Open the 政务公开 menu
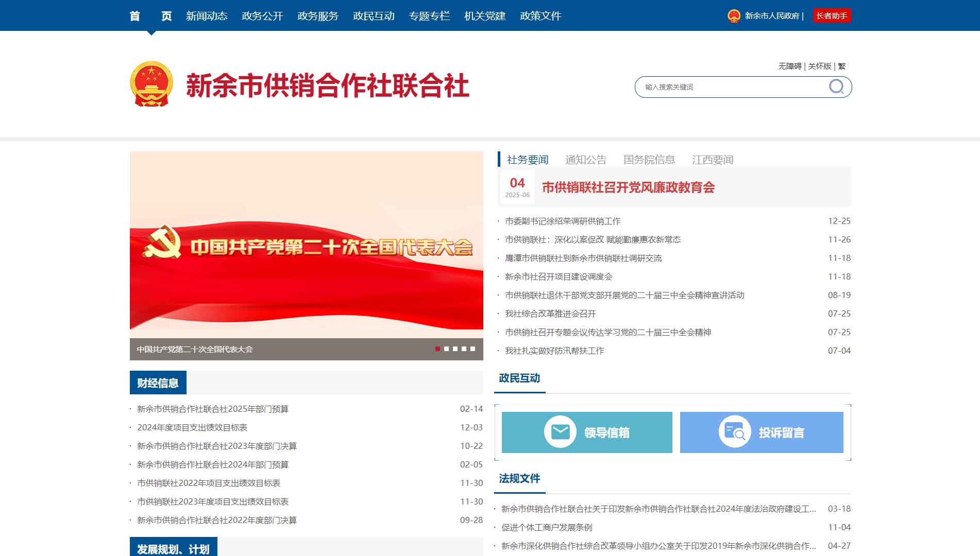Viewport: 980px width, 556px height. tap(262, 16)
